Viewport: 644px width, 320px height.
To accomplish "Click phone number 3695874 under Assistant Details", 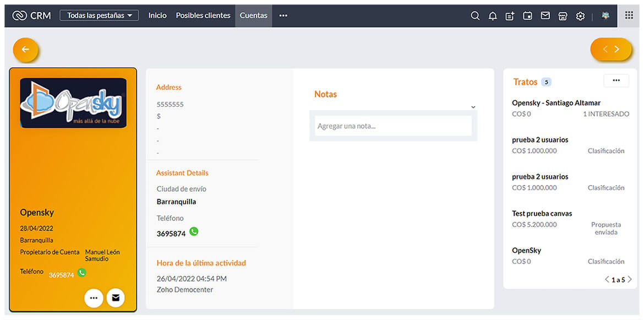I will 171,234.
